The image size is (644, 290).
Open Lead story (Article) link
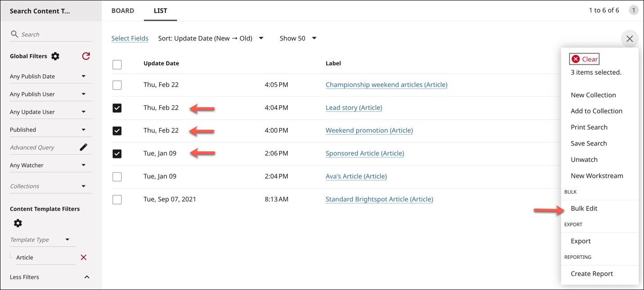coord(354,108)
